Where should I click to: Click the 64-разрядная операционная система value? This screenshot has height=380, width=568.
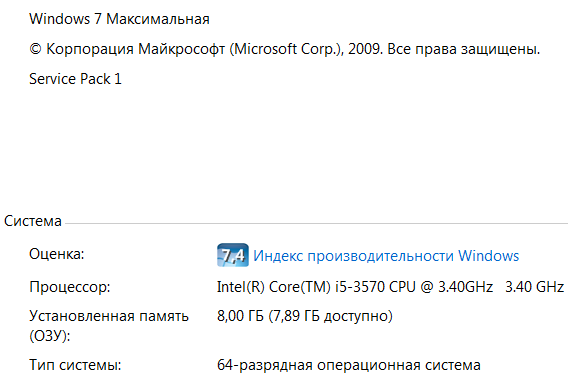pyautogui.click(x=348, y=365)
